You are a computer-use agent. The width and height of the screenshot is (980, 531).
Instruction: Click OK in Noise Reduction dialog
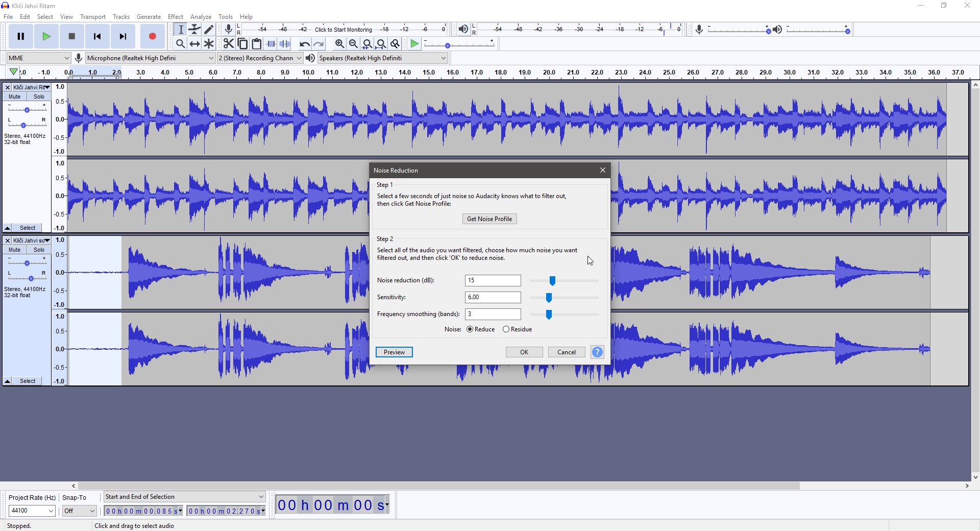tap(524, 352)
